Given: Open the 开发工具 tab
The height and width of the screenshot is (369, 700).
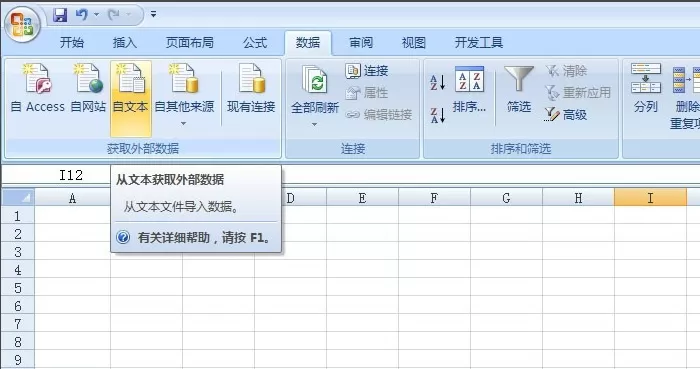Looking at the screenshot, I should click(x=479, y=43).
